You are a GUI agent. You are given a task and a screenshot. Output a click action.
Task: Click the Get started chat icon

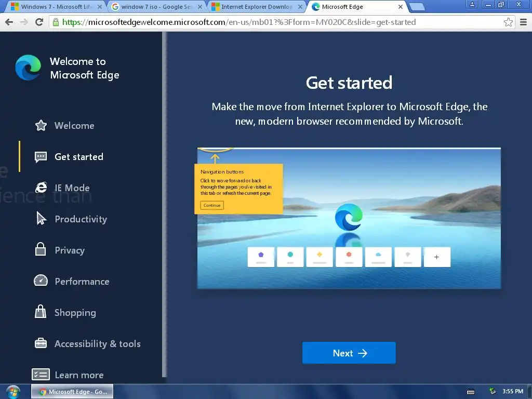pos(41,157)
